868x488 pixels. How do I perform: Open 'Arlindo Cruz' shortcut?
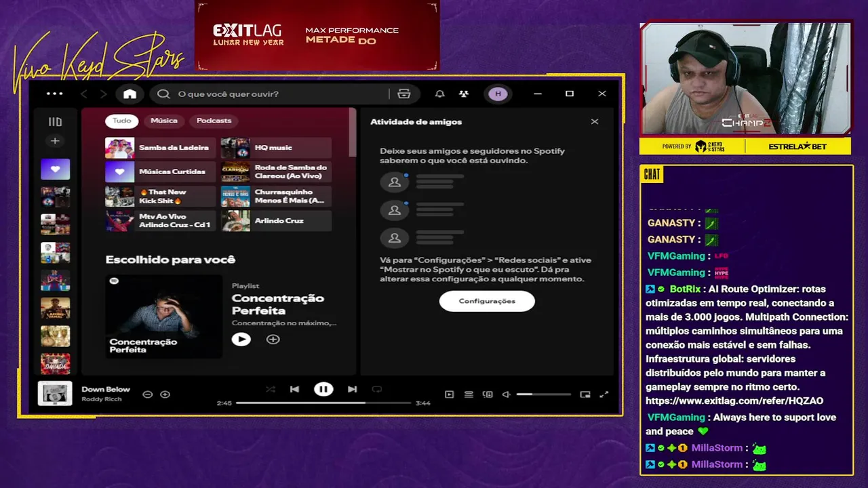coord(276,221)
